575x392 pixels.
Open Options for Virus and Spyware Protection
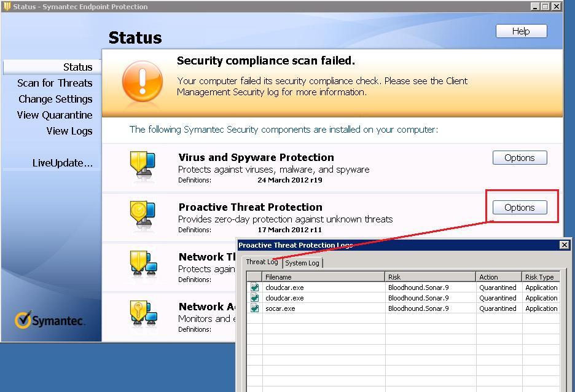tap(520, 158)
